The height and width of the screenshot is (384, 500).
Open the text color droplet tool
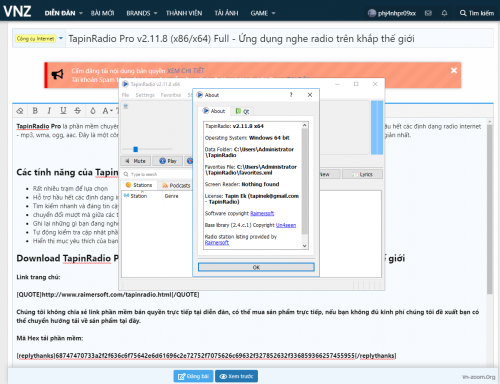coord(93,111)
